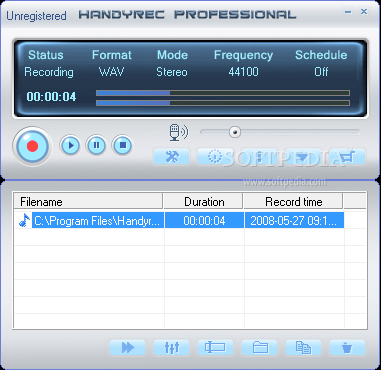The width and height of the screenshot is (381, 370).
Task: Click the copy files button
Action: click(303, 347)
